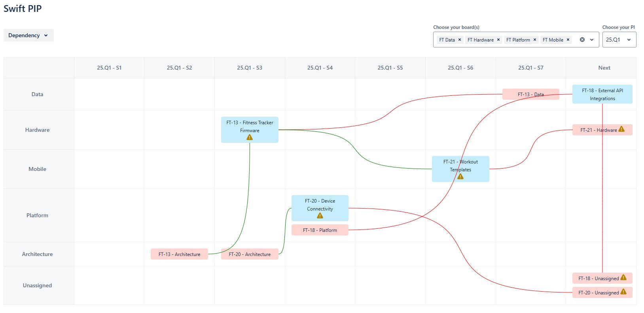Remove the FT Platform board chip

(535, 40)
